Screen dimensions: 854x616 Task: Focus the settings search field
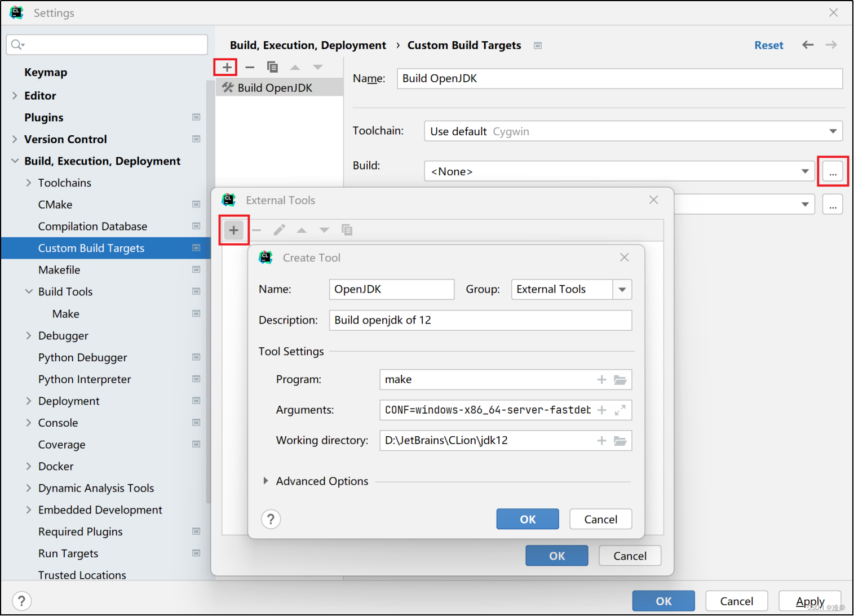click(107, 45)
